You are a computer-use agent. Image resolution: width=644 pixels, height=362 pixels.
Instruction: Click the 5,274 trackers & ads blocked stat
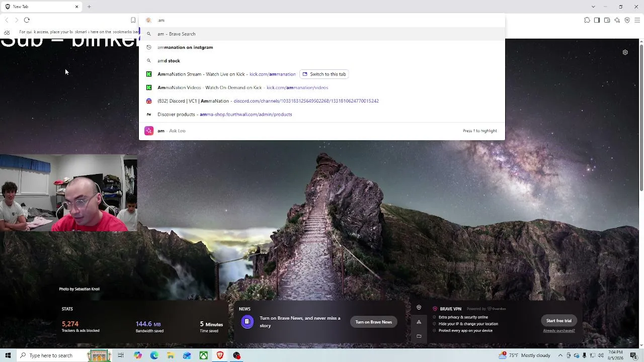point(80,327)
